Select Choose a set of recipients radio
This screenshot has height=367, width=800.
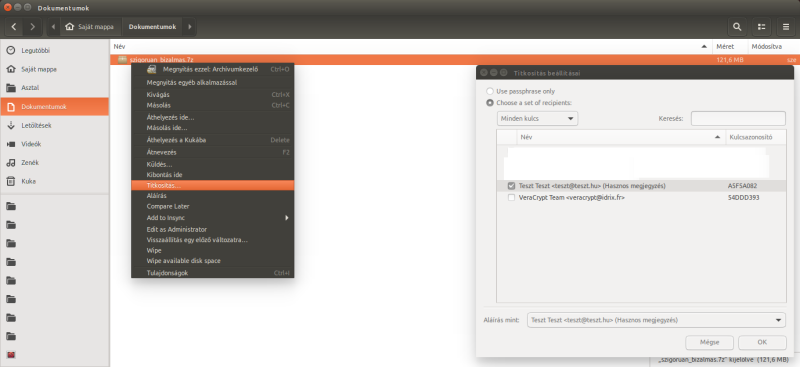coord(490,103)
